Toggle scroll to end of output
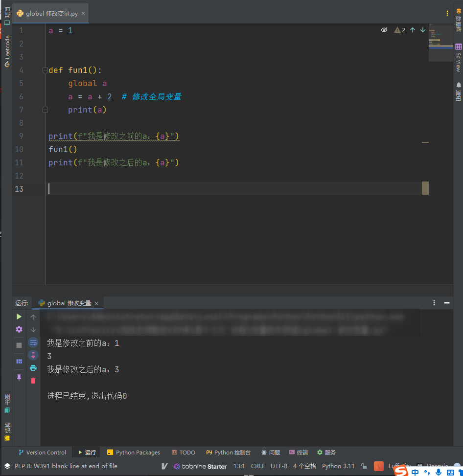Screen dimensions: 463x476 point(33,355)
